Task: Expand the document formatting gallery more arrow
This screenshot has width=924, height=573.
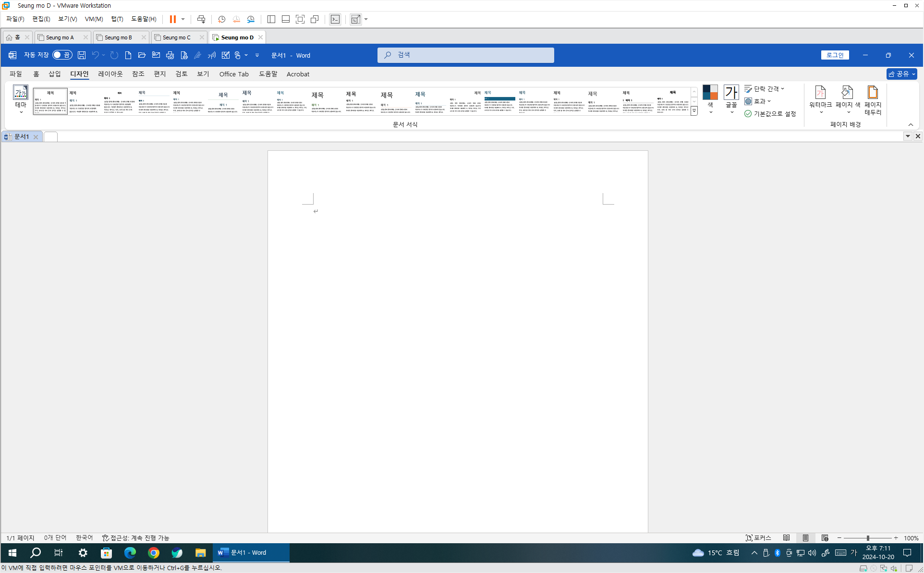Action: click(x=694, y=111)
